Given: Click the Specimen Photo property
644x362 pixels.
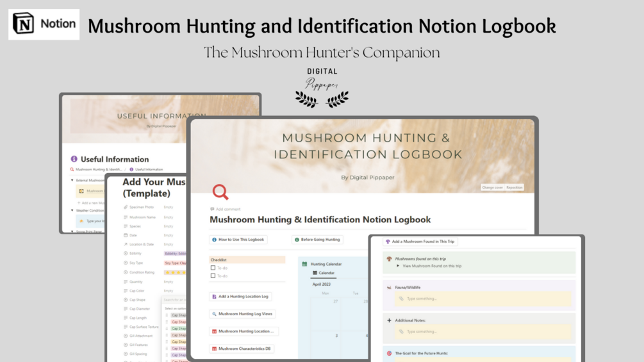Looking at the screenshot, I should [139, 207].
